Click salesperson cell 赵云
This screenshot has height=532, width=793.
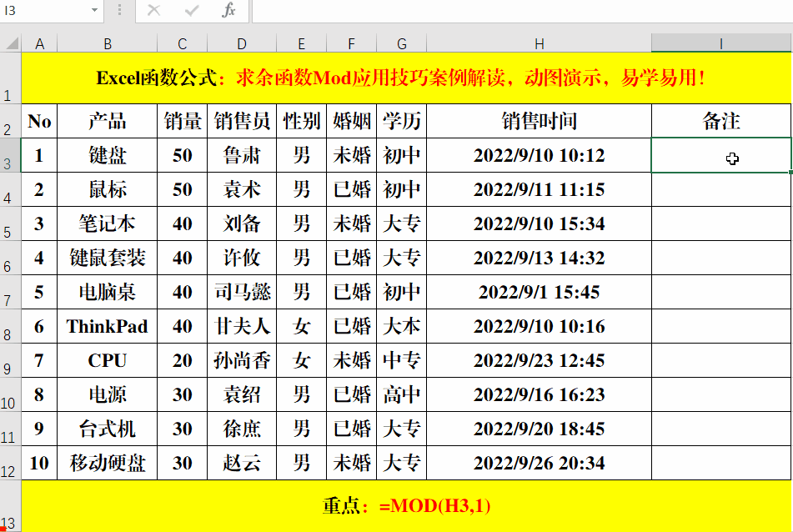pos(242,463)
